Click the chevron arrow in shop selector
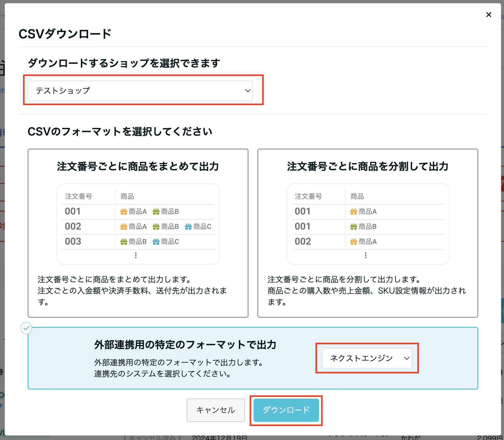Screen dimensions: 504x440 point(248,91)
